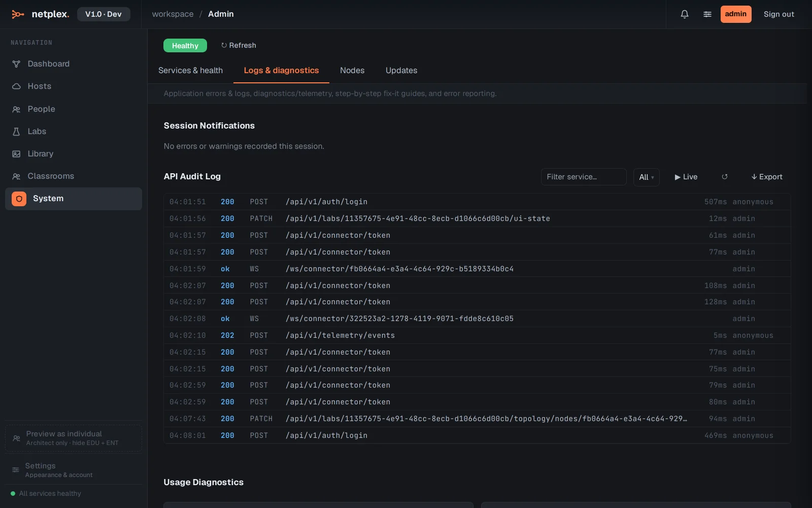Viewport: 812px width, 508px height.
Task: Select the Logs & diagnostics tab
Action: point(281,71)
